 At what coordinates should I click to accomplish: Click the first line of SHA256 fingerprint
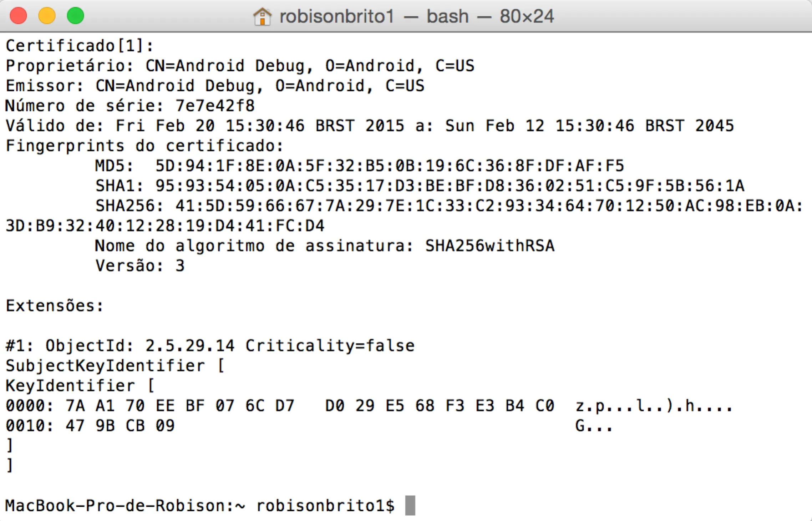489,206
